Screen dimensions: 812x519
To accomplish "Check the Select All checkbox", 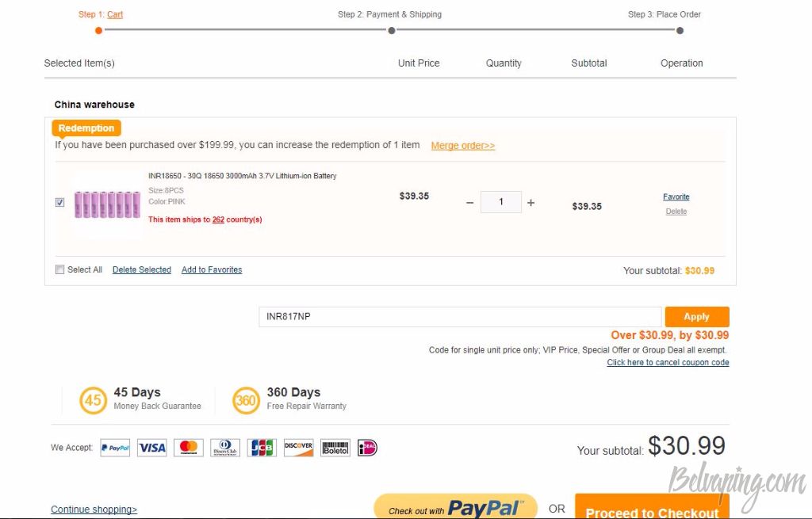I will point(60,269).
